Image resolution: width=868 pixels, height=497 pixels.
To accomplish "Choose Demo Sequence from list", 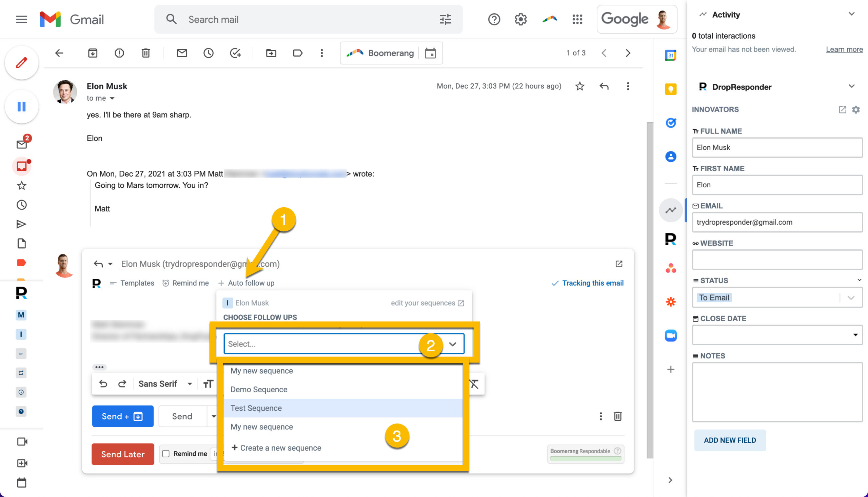I will click(343, 390).
